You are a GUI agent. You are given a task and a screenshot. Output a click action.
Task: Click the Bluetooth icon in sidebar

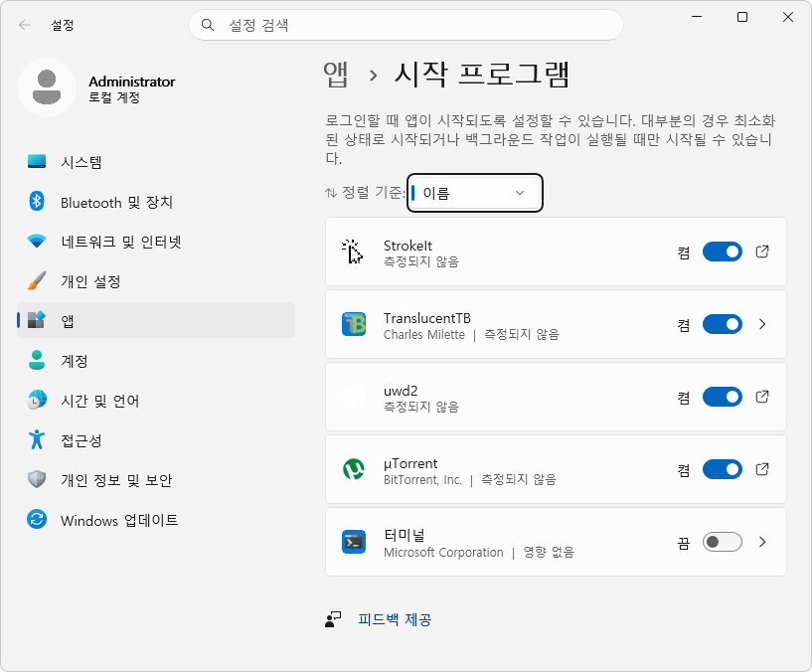point(36,201)
